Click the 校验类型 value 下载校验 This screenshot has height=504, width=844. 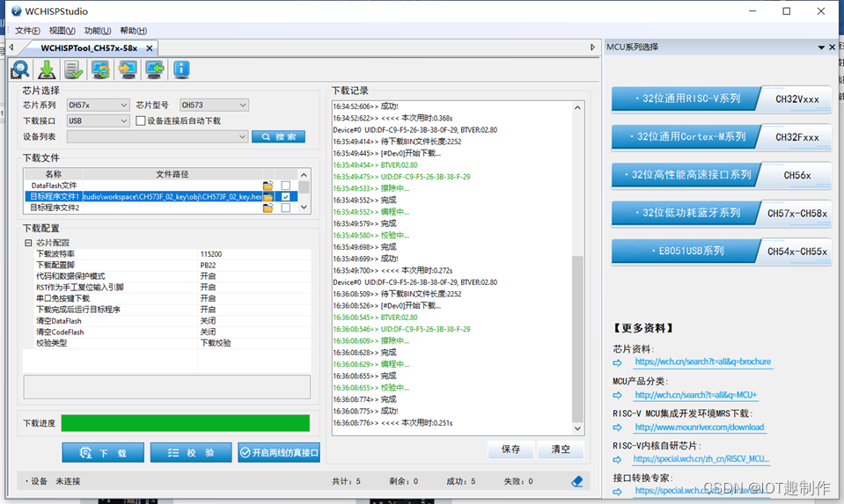216,343
